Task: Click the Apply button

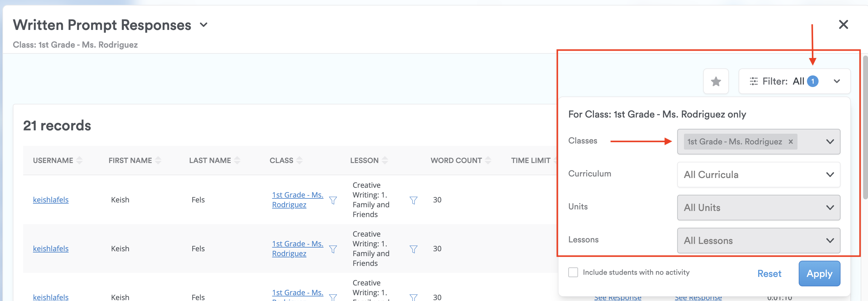Action: point(819,273)
